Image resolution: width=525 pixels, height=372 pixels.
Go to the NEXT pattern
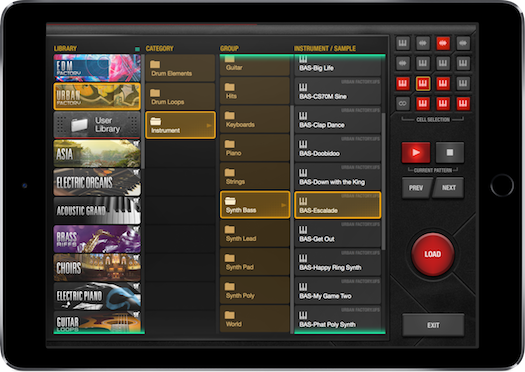pyautogui.click(x=449, y=188)
